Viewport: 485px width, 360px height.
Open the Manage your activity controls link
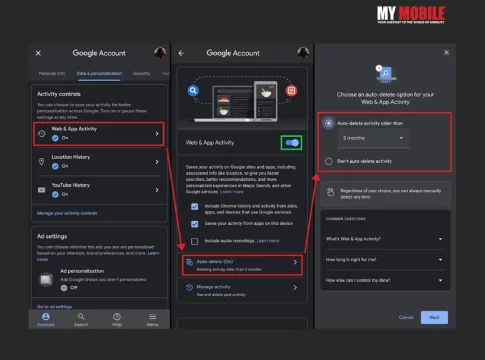(67, 213)
